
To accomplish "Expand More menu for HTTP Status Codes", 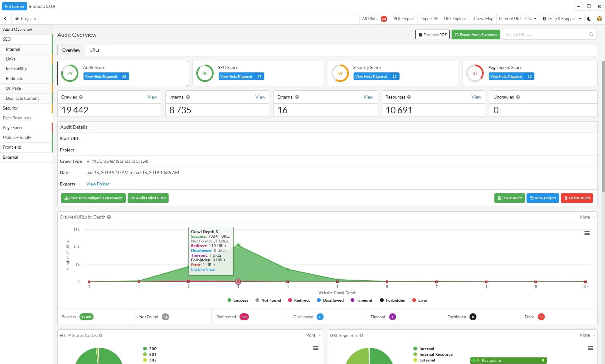I will click(x=313, y=335).
